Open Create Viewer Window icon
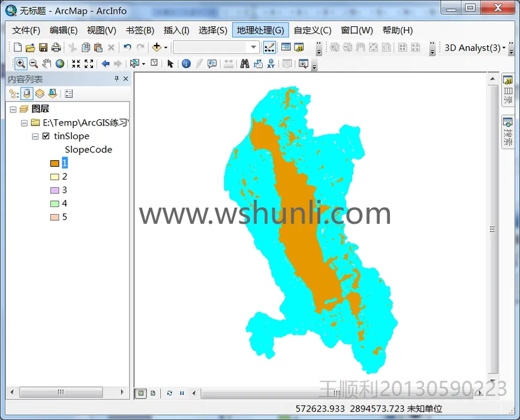The image size is (520, 420). (x=303, y=64)
